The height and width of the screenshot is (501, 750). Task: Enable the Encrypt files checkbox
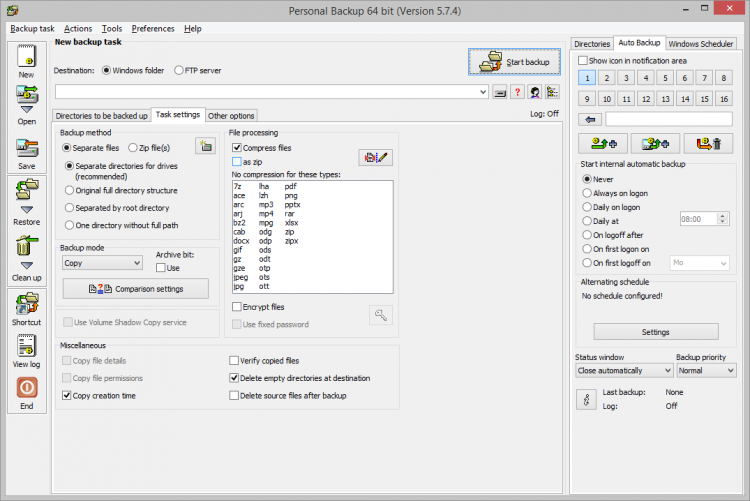coord(237,307)
